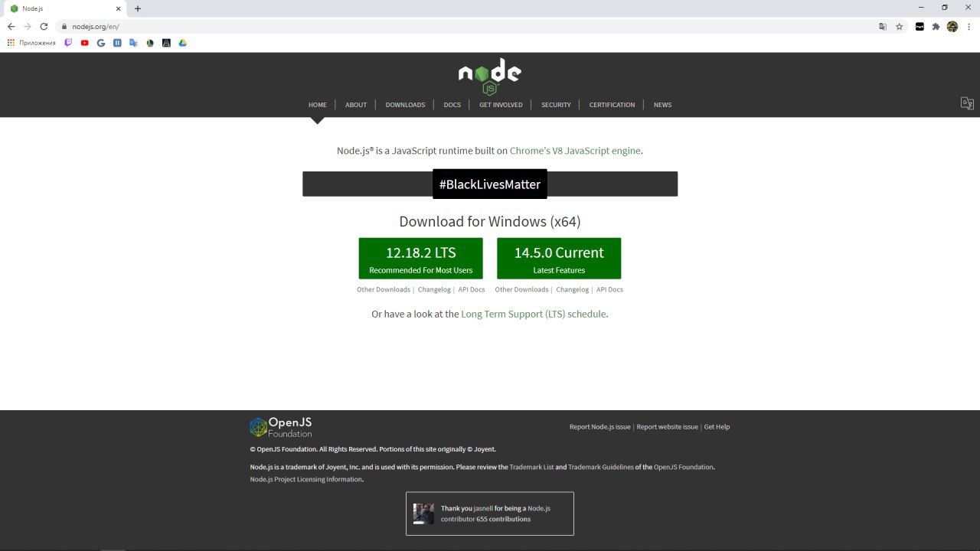Viewport: 980px width, 551px height.
Task: Click the 'Download for Windows (x64)' heading
Action: [x=490, y=222]
